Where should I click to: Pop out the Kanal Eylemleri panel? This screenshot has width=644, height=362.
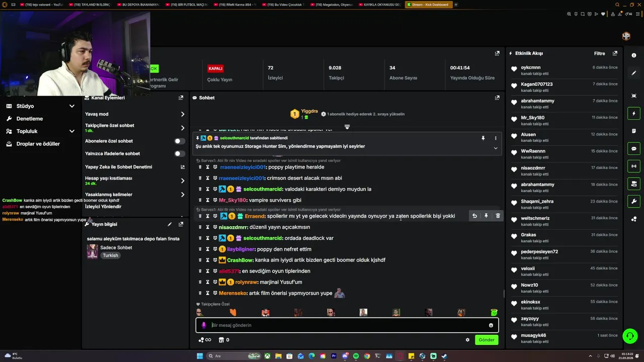[x=181, y=98]
